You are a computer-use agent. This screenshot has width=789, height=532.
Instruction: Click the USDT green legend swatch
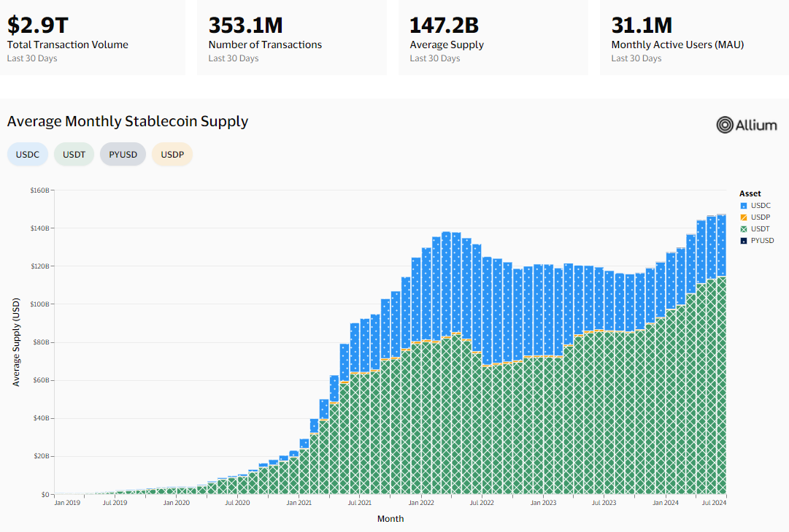743,229
